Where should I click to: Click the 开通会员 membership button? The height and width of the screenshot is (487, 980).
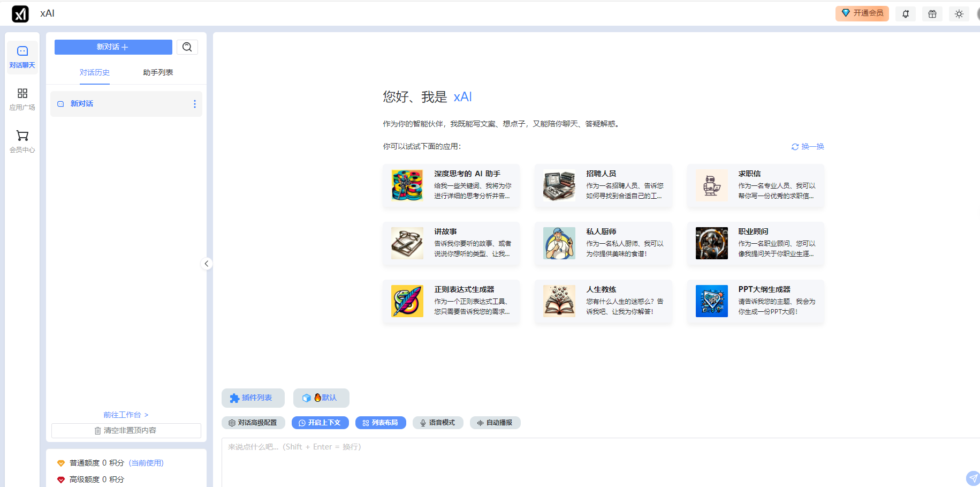[x=862, y=13]
